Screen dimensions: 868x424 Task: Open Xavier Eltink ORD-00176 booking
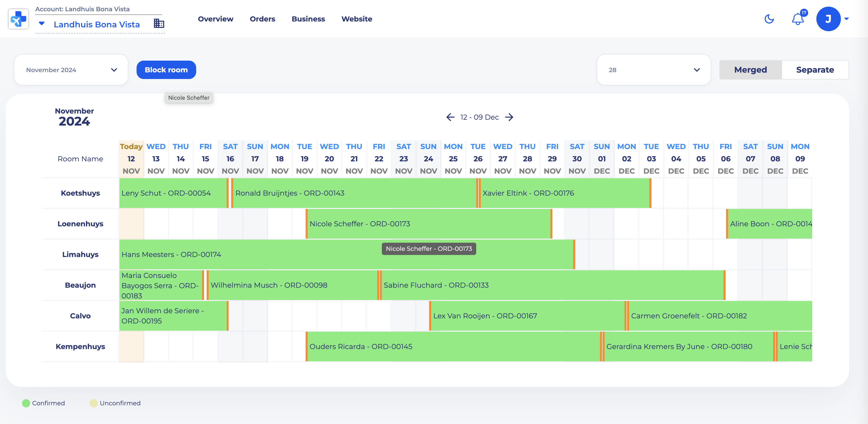[565, 193]
